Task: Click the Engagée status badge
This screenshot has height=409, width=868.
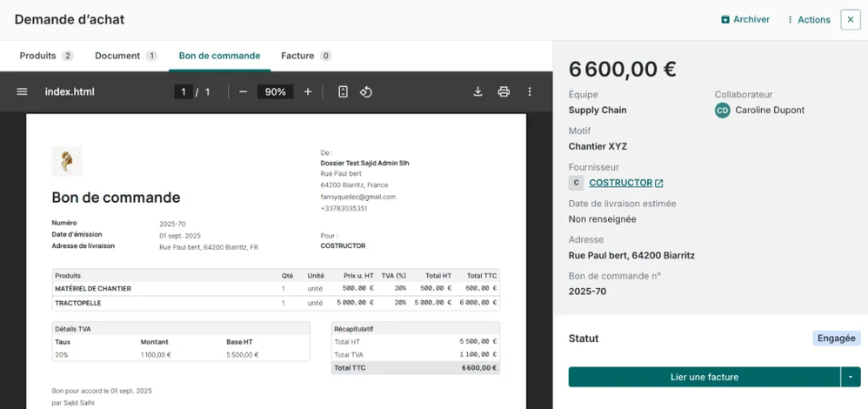Action: (837, 338)
